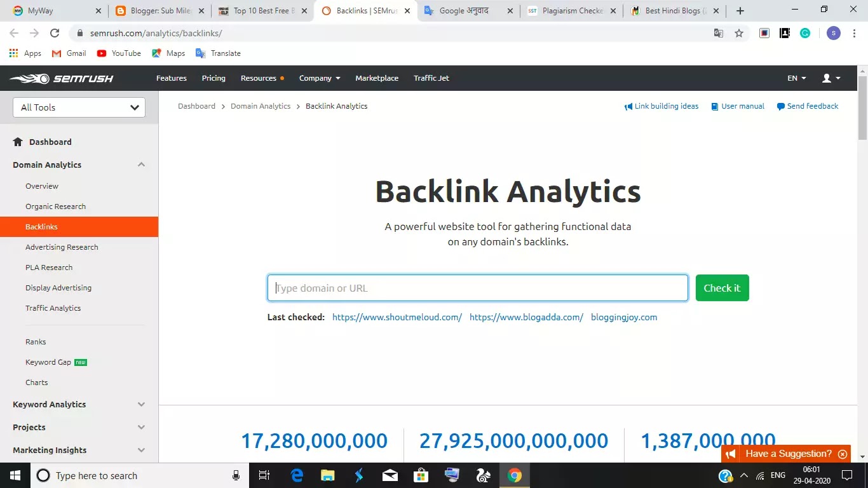Open YouTube bookmark
This screenshot has height=488, width=868.
pos(119,53)
